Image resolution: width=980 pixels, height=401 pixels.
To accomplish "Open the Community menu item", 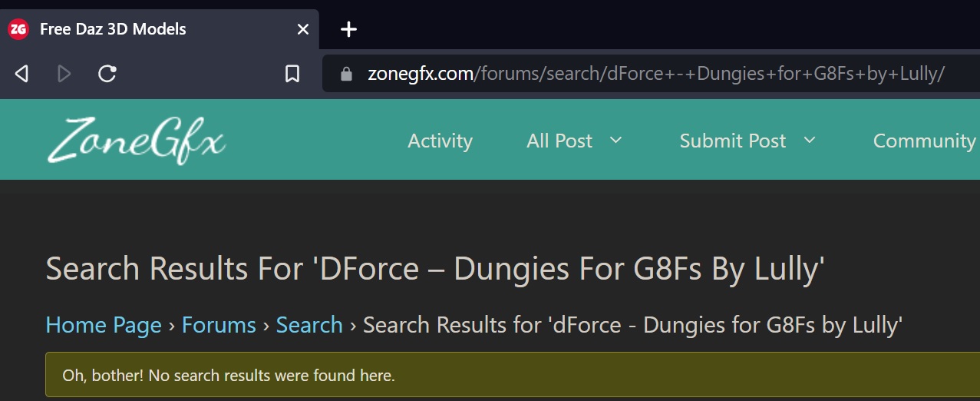I will point(925,141).
